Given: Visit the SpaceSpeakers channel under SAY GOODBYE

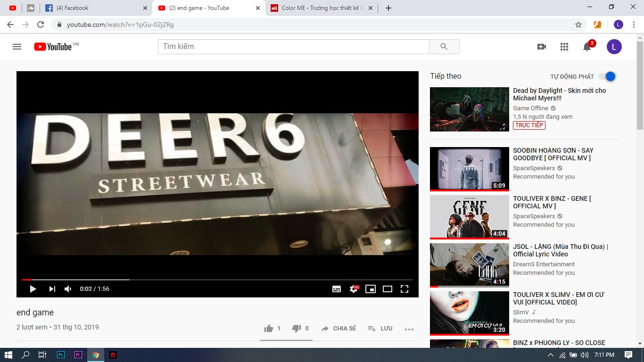Looking at the screenshot, I should click(x=534, y=168).
